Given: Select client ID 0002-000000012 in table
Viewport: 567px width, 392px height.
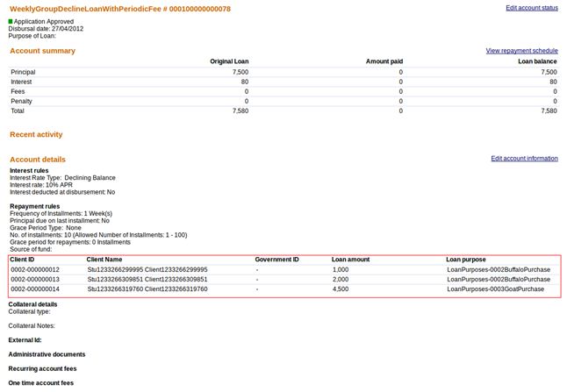Looking at the screenshot, I should pos(35,269).
